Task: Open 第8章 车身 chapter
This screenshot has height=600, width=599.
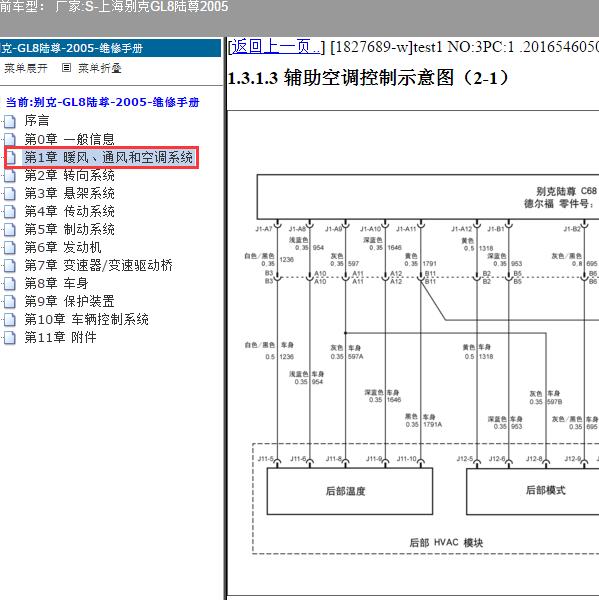Action: [x=56, y=283]
